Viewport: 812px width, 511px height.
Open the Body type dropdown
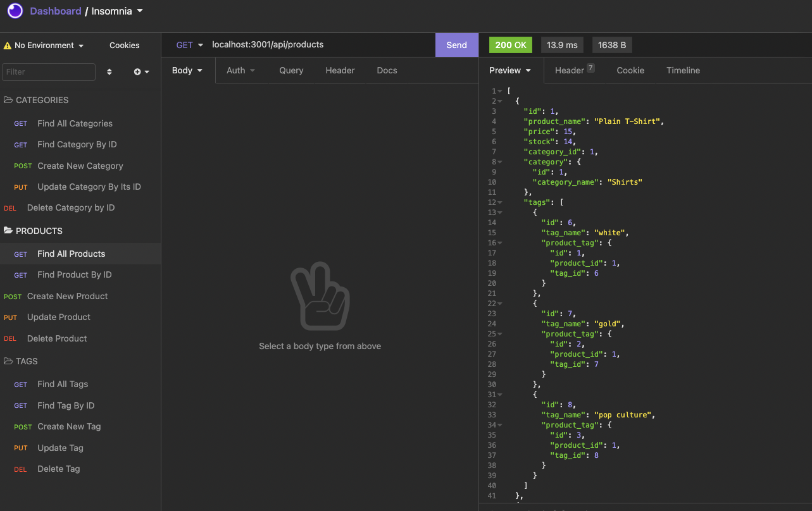click(x=187, y=70)
